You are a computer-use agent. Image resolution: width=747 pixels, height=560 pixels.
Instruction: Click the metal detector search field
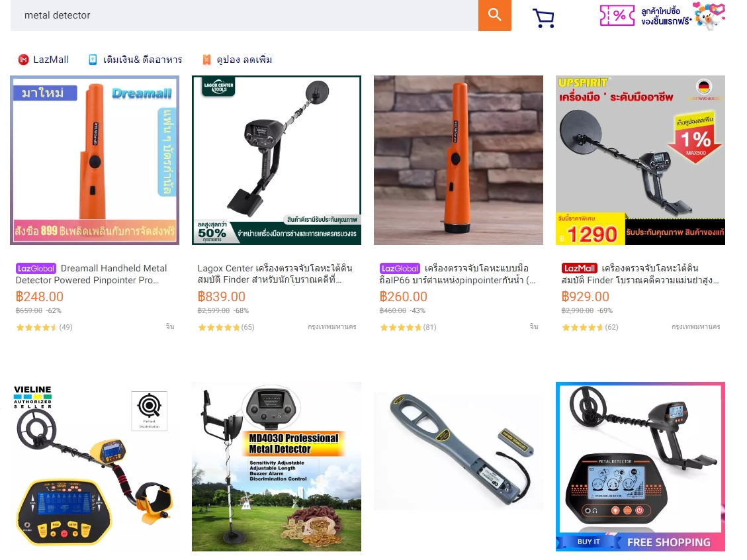[244, 15]
